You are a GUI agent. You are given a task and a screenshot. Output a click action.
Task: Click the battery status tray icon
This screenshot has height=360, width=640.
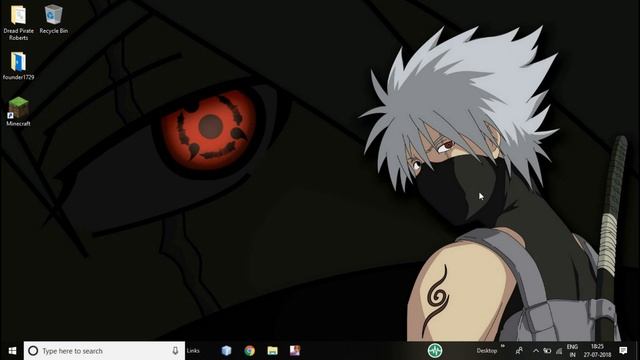pos(547,351)
